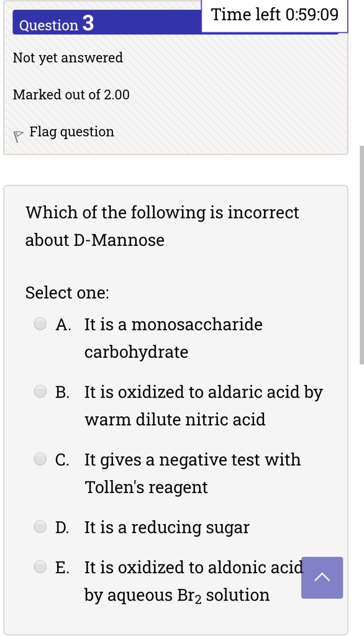The image size is (364, 636).
Task: Click the Question 3 header bar
Action: pyautogui.click(x=107, y=23)
